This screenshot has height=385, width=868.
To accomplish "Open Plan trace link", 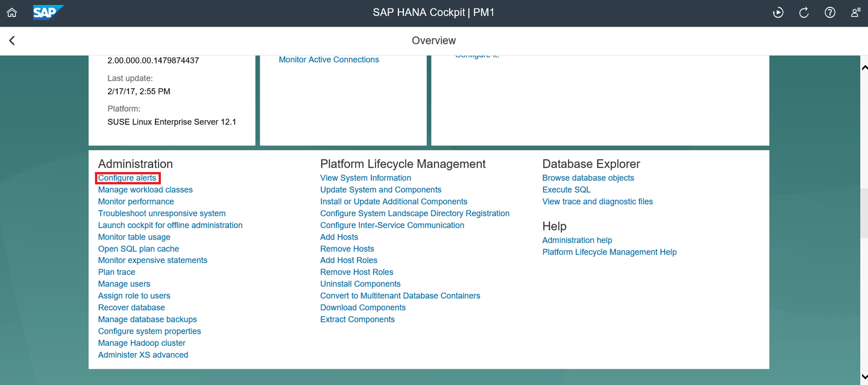I will (117, 272).
